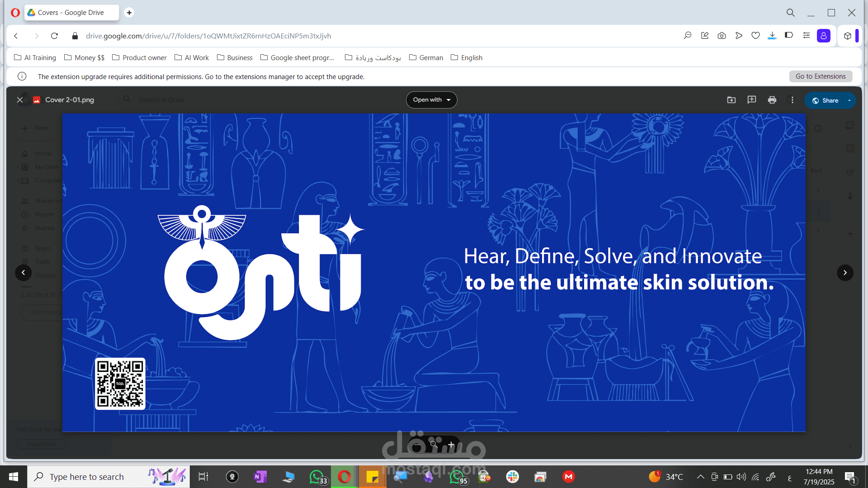Open the downloads icon in toolbar
This screenshot has height=488, width=868.
[772, 36]
